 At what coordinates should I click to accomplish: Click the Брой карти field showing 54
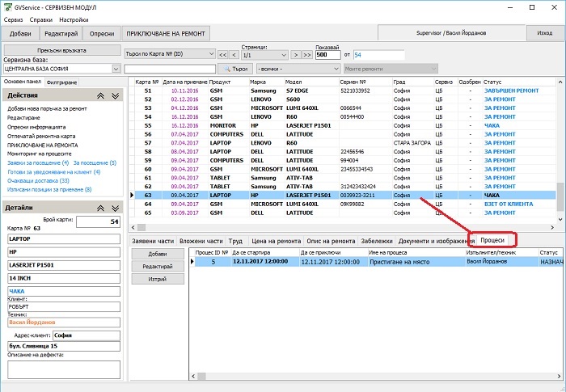click(98, 221)
